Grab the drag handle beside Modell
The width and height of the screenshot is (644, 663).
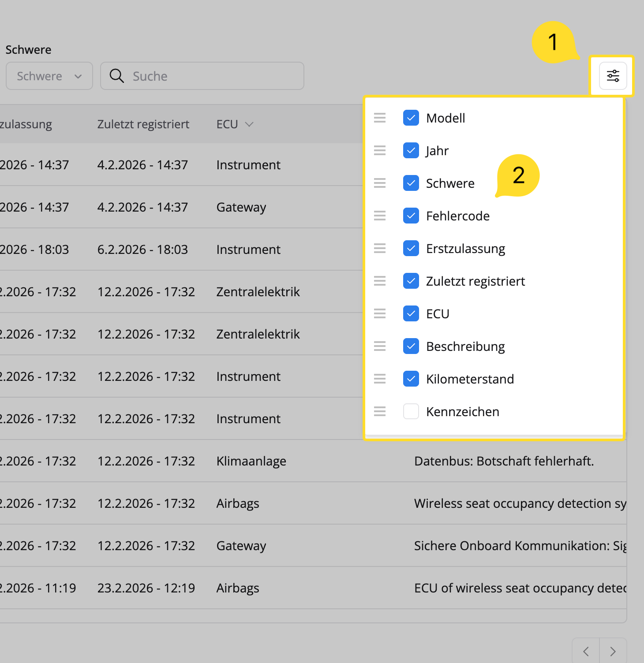pyautogui.click(x=380, y=118)
